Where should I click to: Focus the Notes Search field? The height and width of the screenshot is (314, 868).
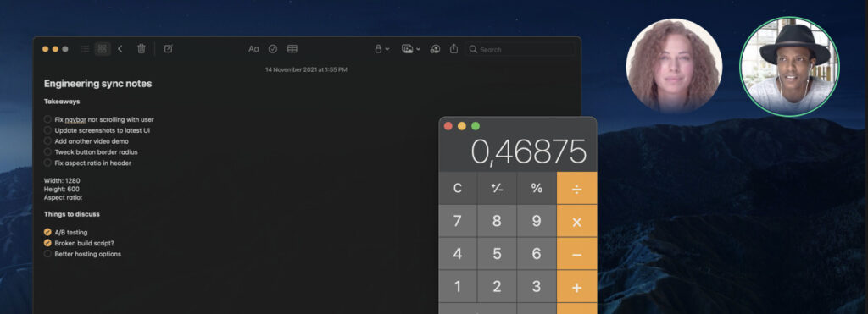click(520, 49)
